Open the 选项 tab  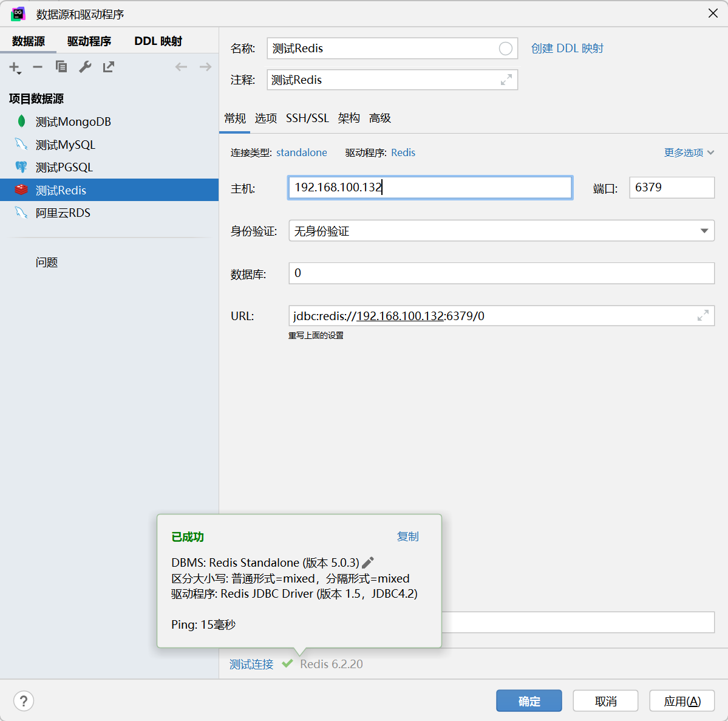(265, 118)
